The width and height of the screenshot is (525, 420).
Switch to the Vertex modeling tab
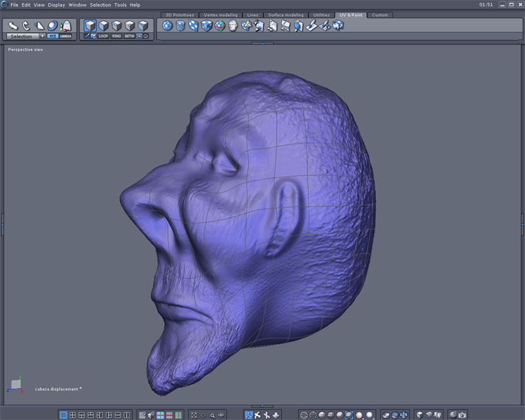pyautogui.click(x=220, y=14)
